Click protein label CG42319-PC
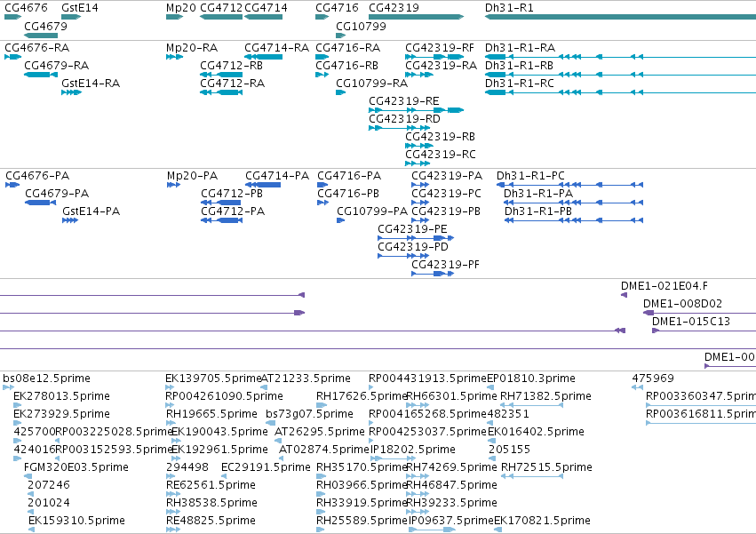The image size is (756, 534). [x=446, y=194]
